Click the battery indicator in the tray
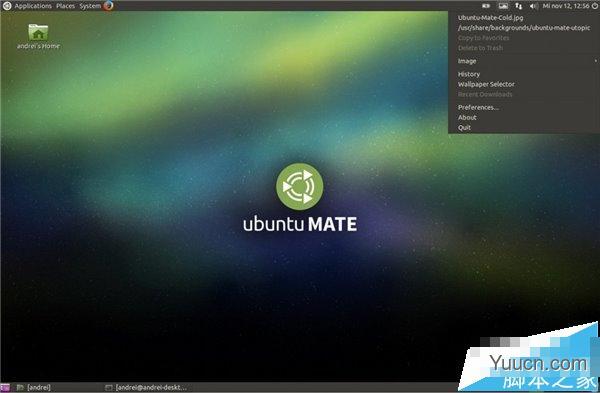Screen dimensions: 600x393 (x=486, y=6)
